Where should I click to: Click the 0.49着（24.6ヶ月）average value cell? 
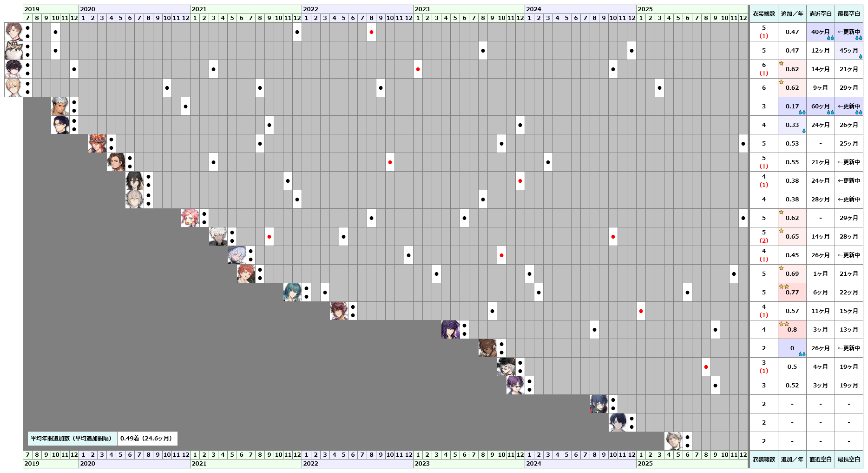click(147, 438)
